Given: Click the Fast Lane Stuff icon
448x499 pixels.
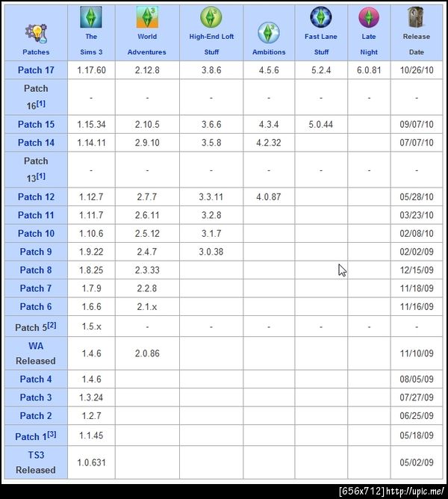Looking at the screenshot, I should pyautogui.click(x=321, y=17).
